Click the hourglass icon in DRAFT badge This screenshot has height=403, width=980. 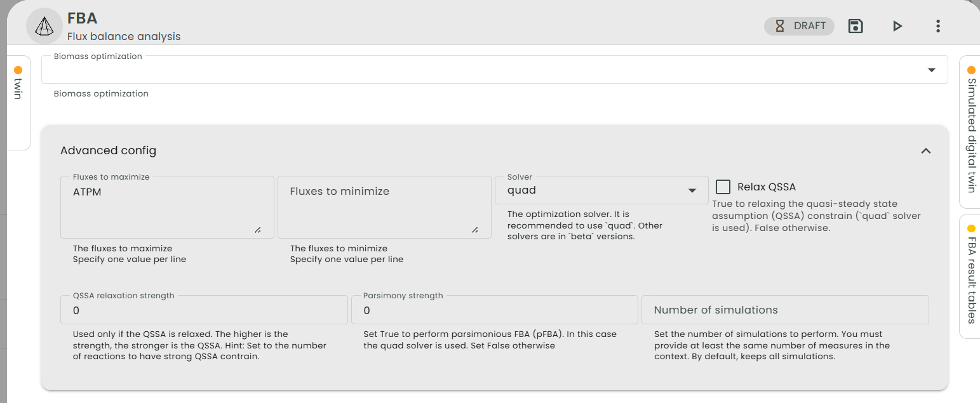click(x=779, y=26)
